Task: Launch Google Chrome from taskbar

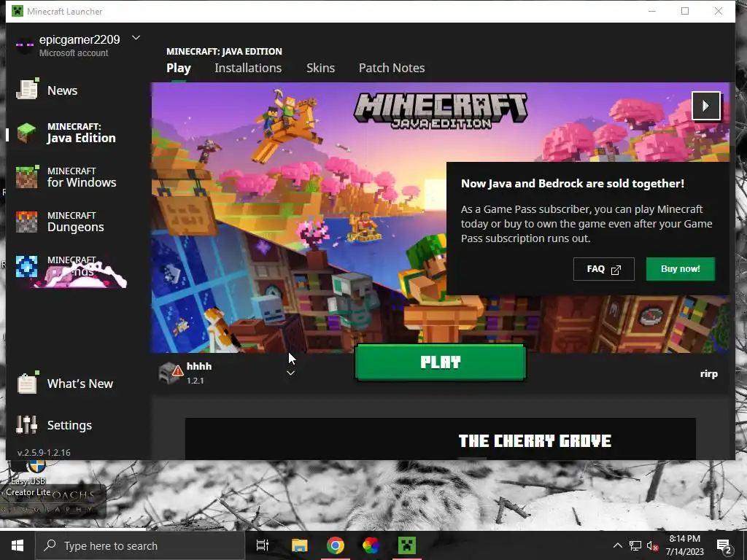Action: [336, 545]
